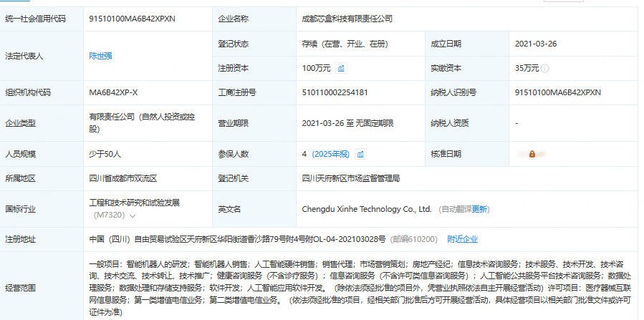The width and height of the screenshot is (644, 320).
Task: Select business registration number 510110002254181
Action: (335, 93)
